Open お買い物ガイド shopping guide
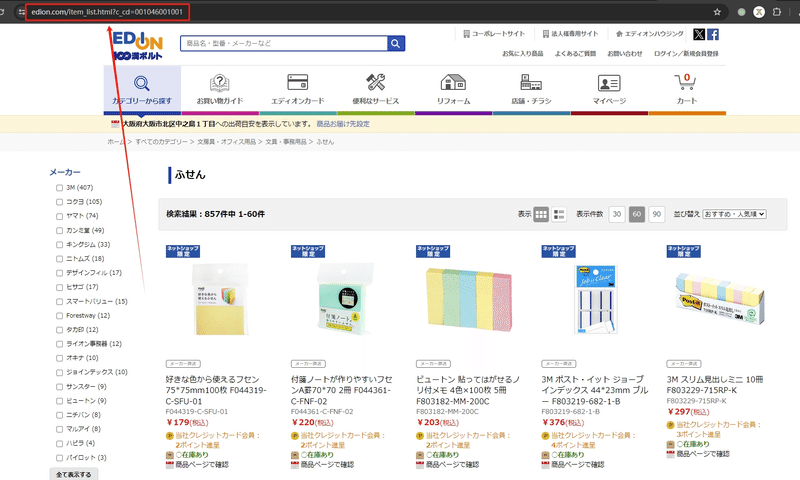 point(220,90)
